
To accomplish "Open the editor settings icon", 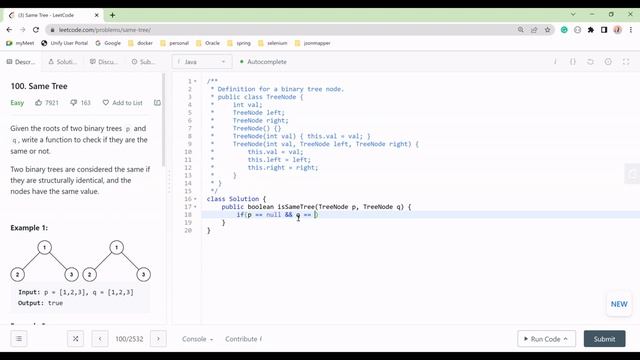I will pyautogui.click(x=608, y=62).
